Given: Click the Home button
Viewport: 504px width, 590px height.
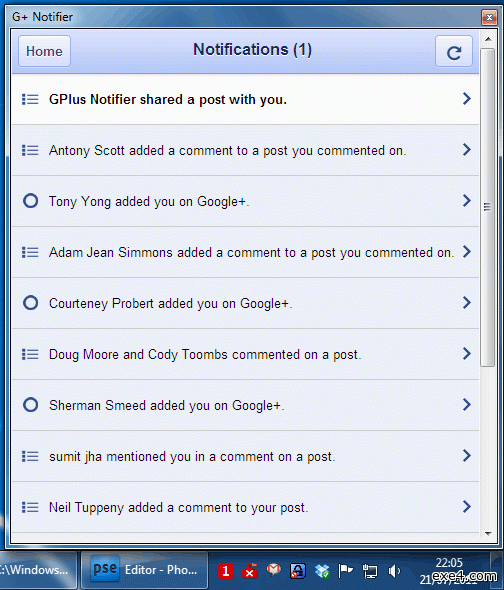Looking at the screenshot, I should pos(44,51).
